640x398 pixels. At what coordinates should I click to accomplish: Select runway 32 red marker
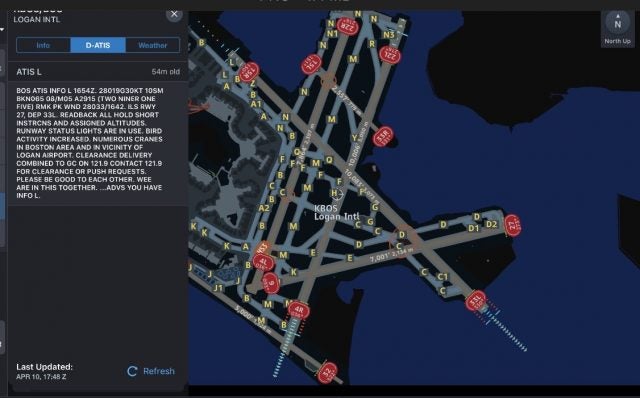[x=327, y=373]
